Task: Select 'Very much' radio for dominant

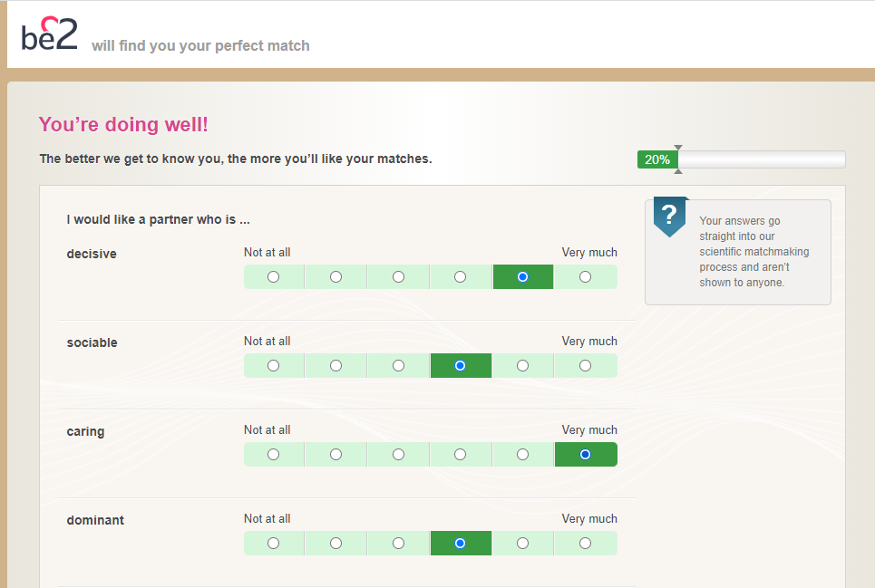Action: (585, 543)
